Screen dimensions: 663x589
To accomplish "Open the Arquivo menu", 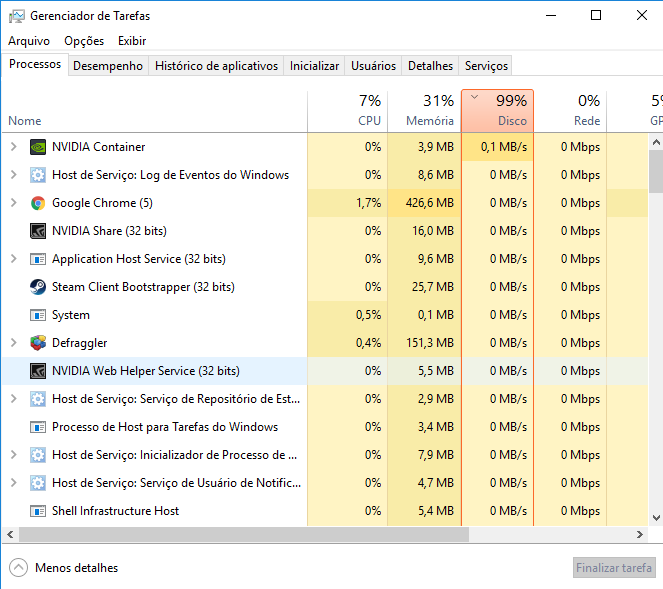I will coord(29,41).
